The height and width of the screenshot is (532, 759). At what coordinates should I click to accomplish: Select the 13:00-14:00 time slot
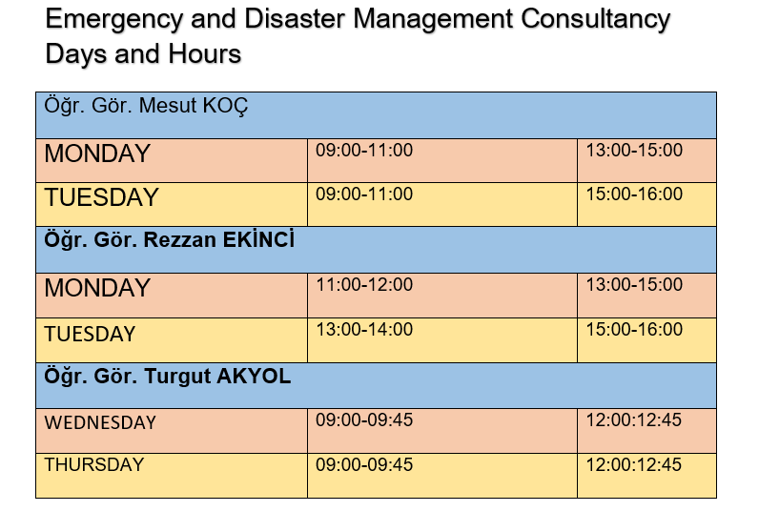pyautogui.click(x=363, y=330)
